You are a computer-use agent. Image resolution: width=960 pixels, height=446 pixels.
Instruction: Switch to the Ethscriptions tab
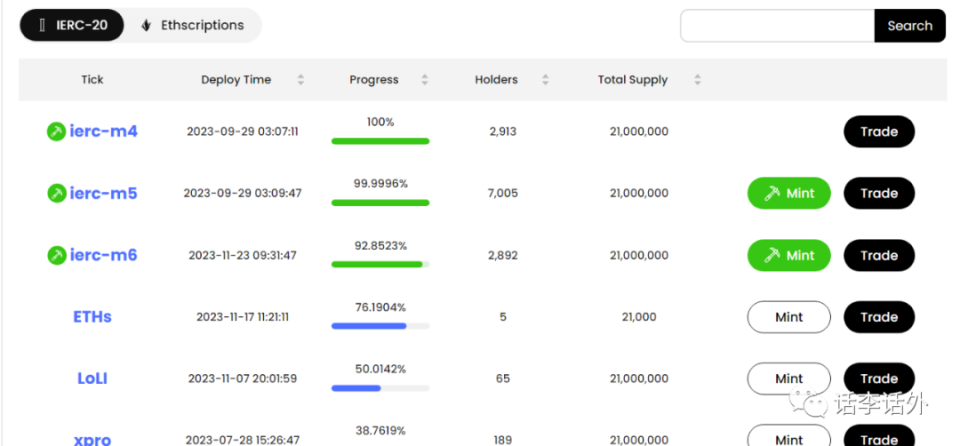(x=193, y=25)
